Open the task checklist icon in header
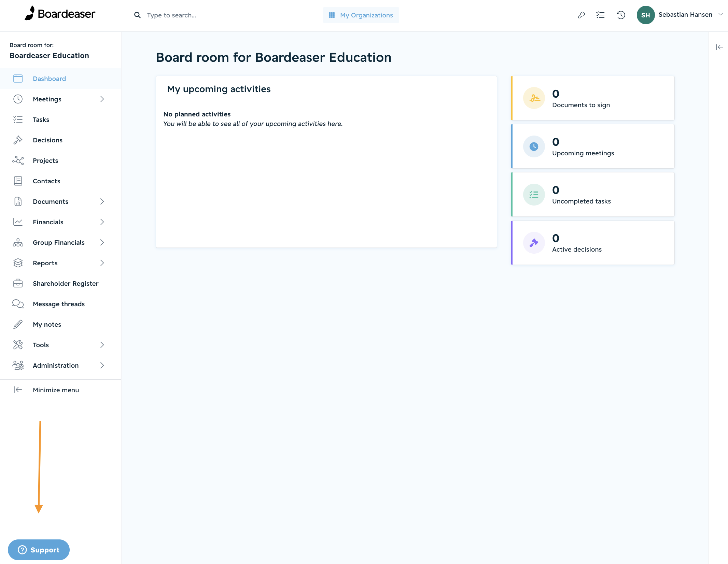Image resolution: width=728 pixels, height=564 pixels. tap(600, 15)
